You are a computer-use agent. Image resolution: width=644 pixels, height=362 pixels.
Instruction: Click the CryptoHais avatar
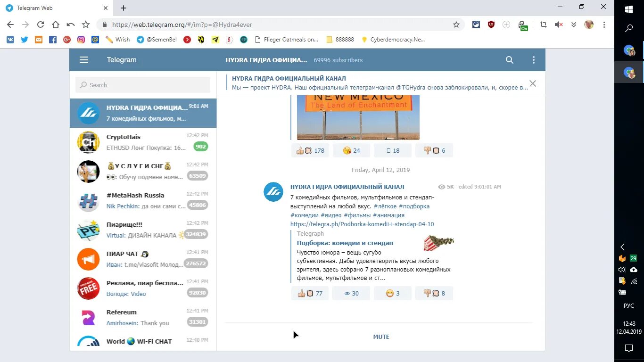coord(88,142)
